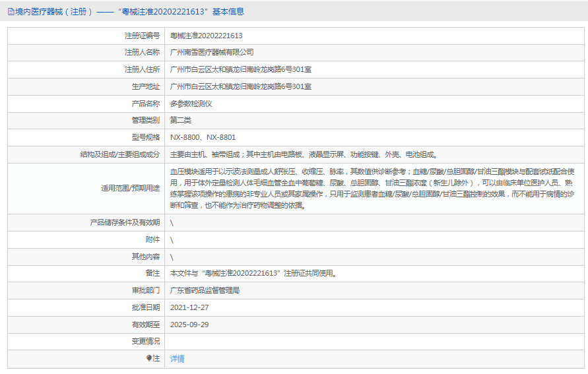Click the 批准日期 label

click(146, 307)
